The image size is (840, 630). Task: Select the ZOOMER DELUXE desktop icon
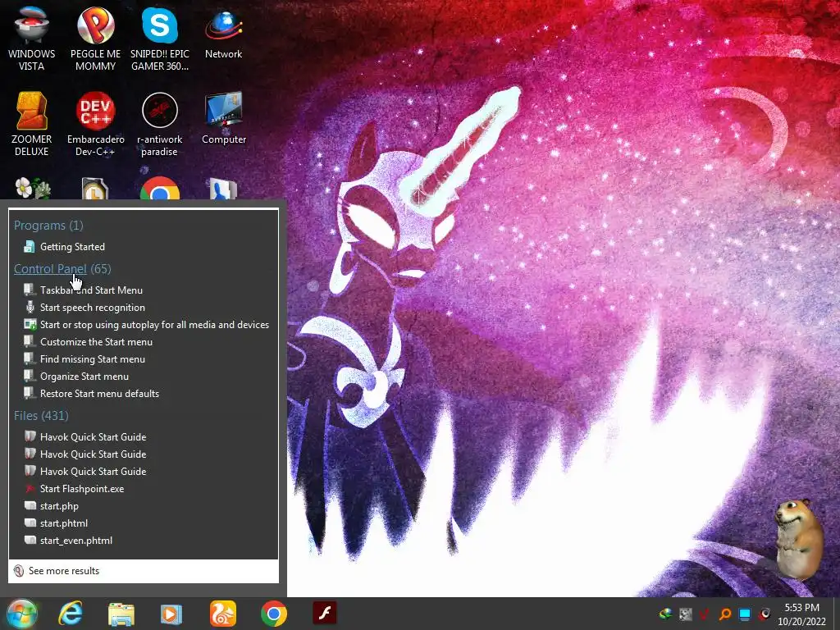pos(32,123)
